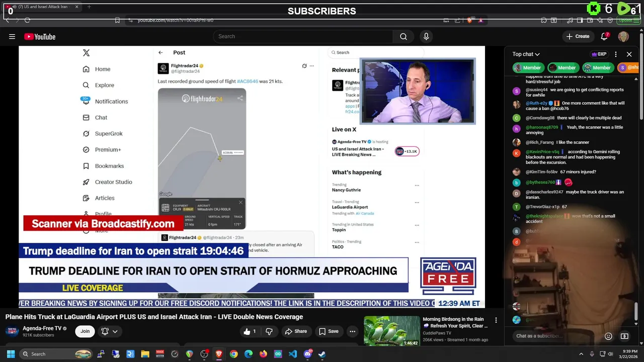Go to YouTube home via logo

[x=40, y=36]
